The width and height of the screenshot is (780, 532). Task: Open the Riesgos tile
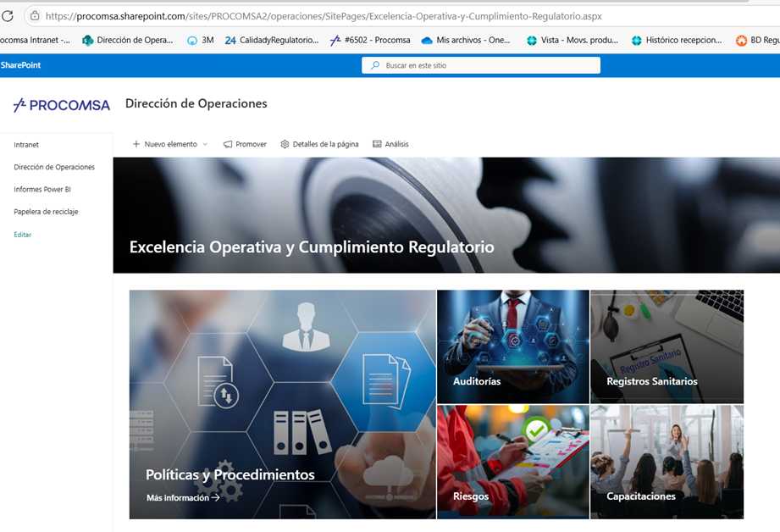512,462
